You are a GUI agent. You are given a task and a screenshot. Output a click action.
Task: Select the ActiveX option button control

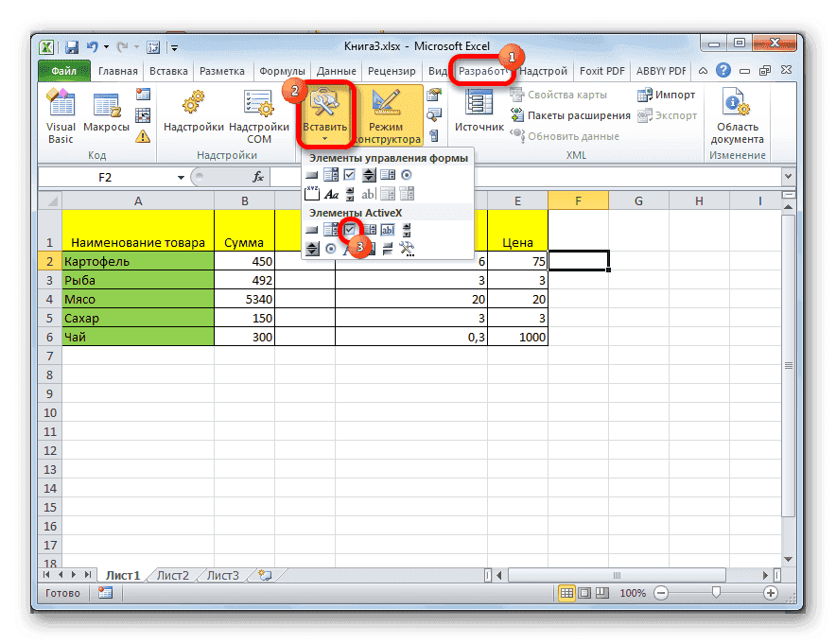[x=330, y=248]
